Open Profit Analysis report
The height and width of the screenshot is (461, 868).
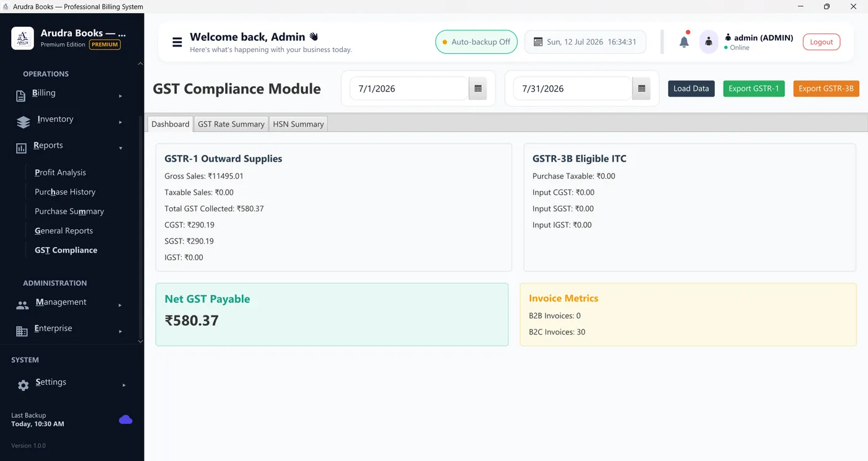tap(60, 172)
